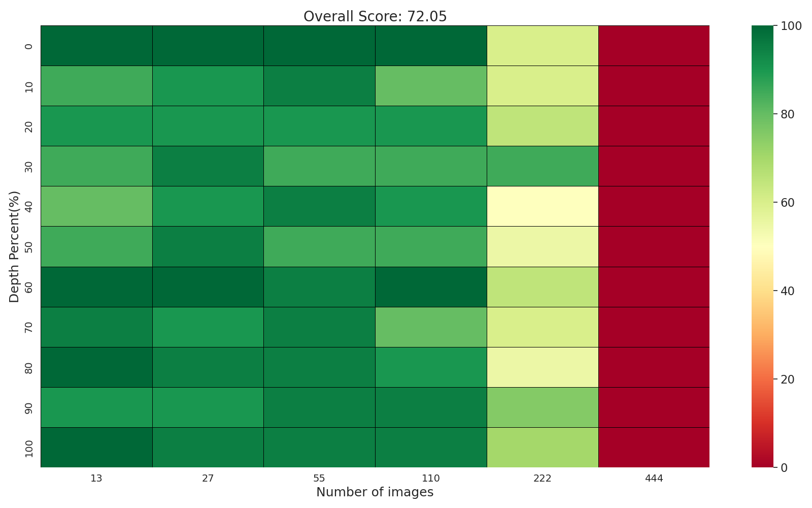The image size is (812, 508).
Task: Click the pale yellow cell at depth 40, 222 images
Action: point(543,206)
